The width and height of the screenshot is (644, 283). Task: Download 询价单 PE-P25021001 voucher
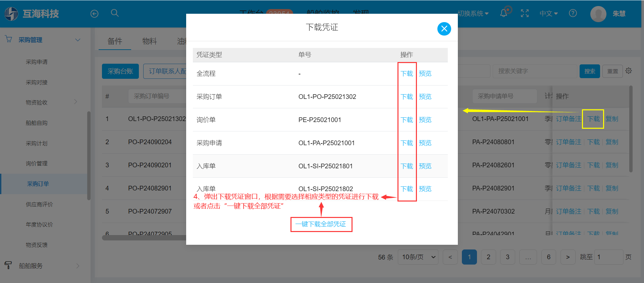[407, 120]
